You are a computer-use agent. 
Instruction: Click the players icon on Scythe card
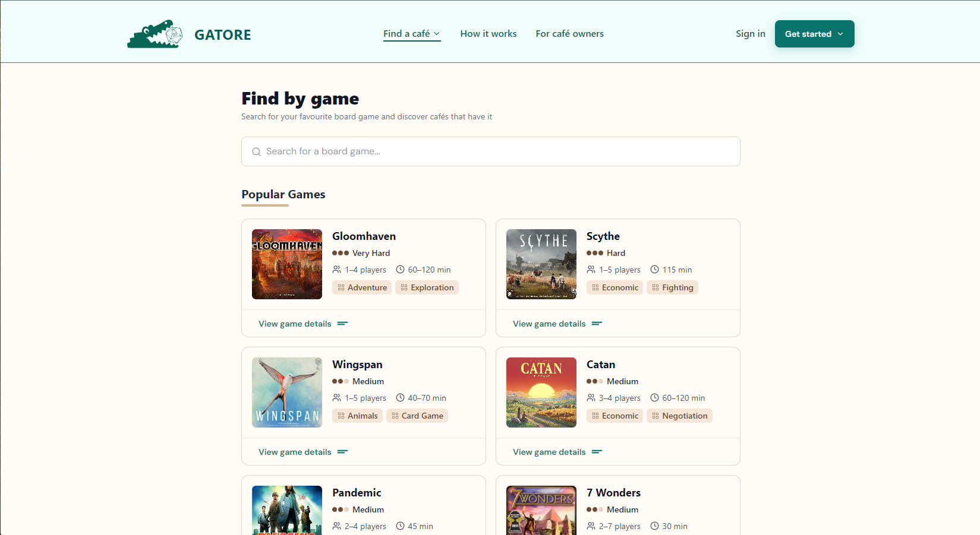point(591,270)
